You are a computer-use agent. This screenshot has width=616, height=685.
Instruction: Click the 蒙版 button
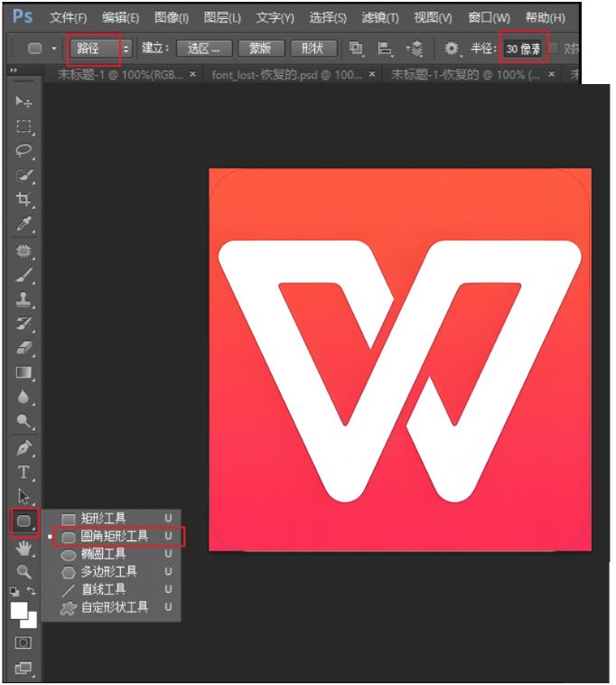coord(260,49)
